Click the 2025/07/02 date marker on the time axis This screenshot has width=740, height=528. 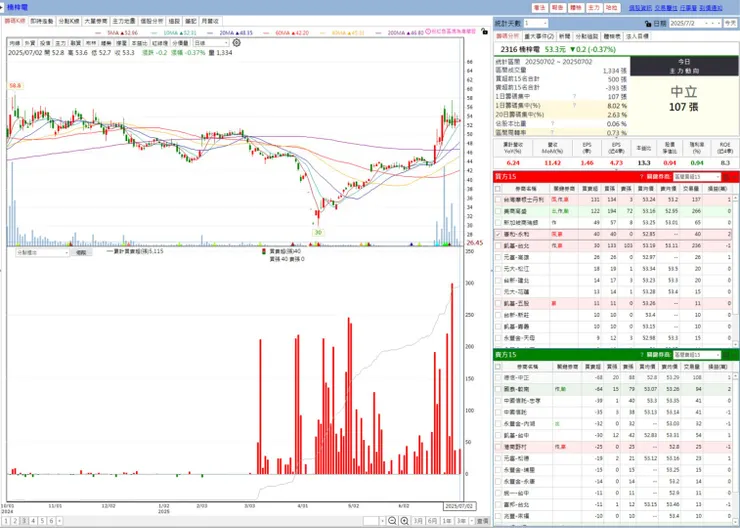click(x=460, y=506)
